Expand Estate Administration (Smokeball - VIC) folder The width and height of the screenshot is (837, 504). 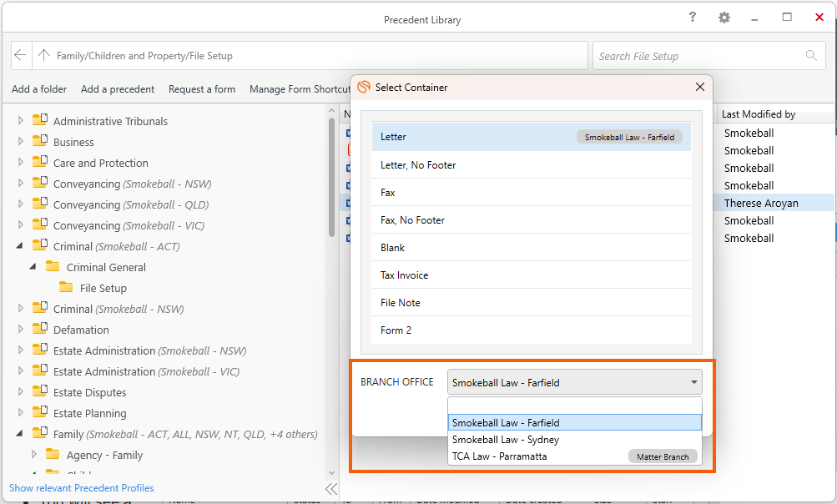pyautogui.click(x=20, y=371)
